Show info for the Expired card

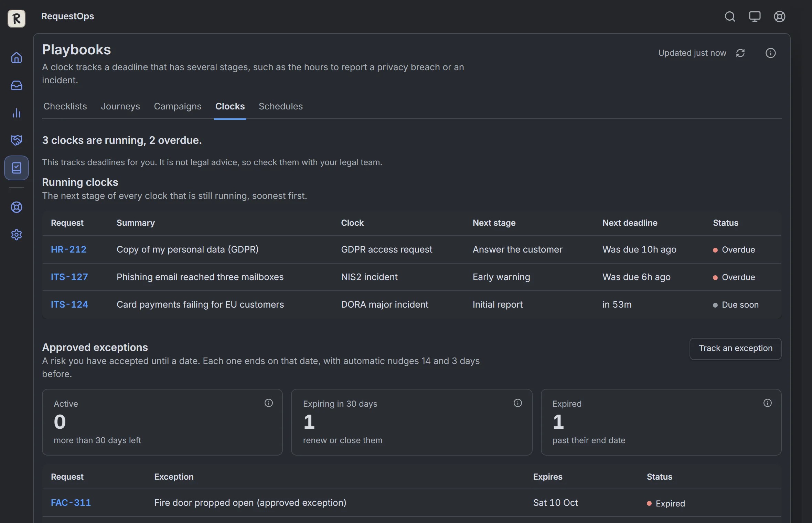pos(768,403)
